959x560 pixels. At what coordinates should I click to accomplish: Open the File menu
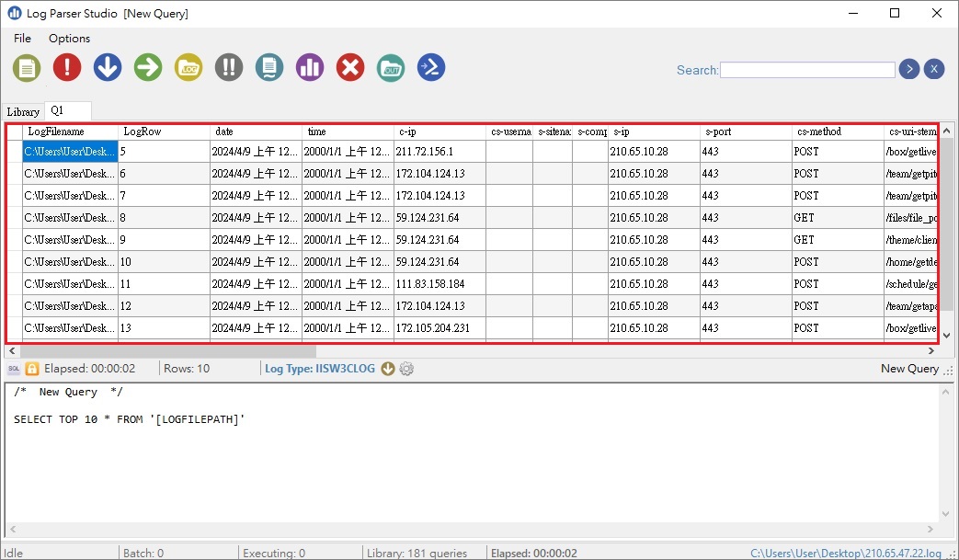22,39
